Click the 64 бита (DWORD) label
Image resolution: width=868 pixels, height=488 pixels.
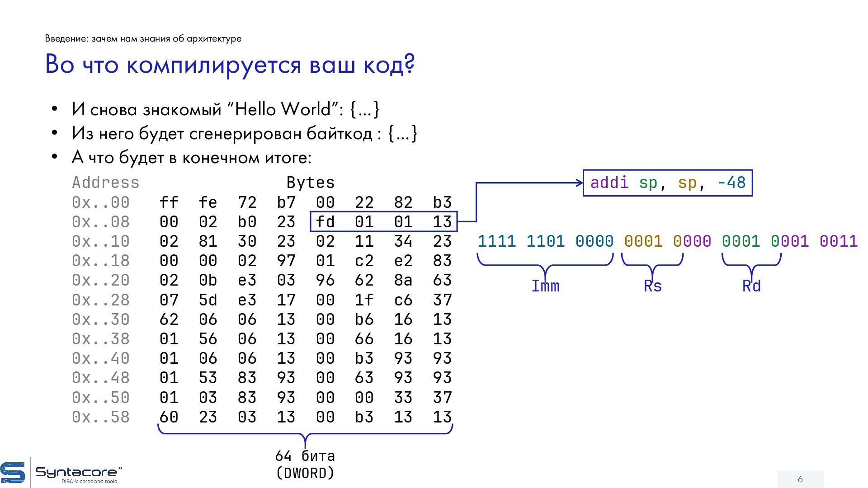click(x=305, y=464)
